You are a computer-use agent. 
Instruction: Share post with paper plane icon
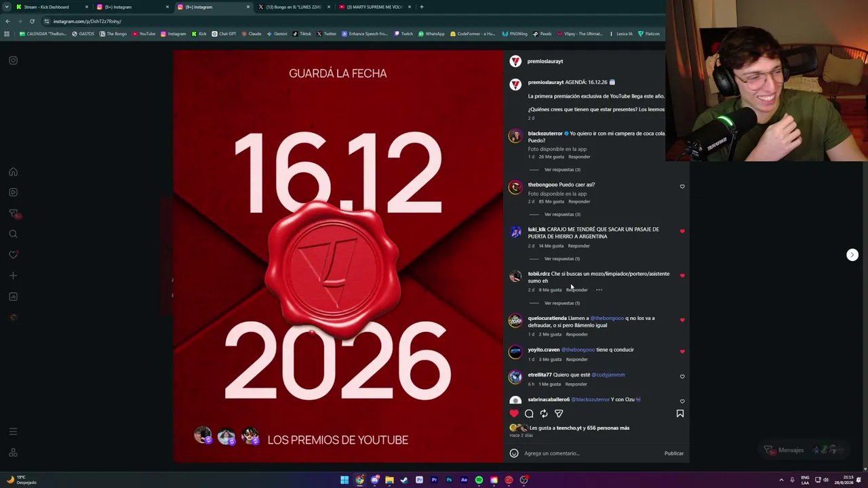click(x=559, y=413)
